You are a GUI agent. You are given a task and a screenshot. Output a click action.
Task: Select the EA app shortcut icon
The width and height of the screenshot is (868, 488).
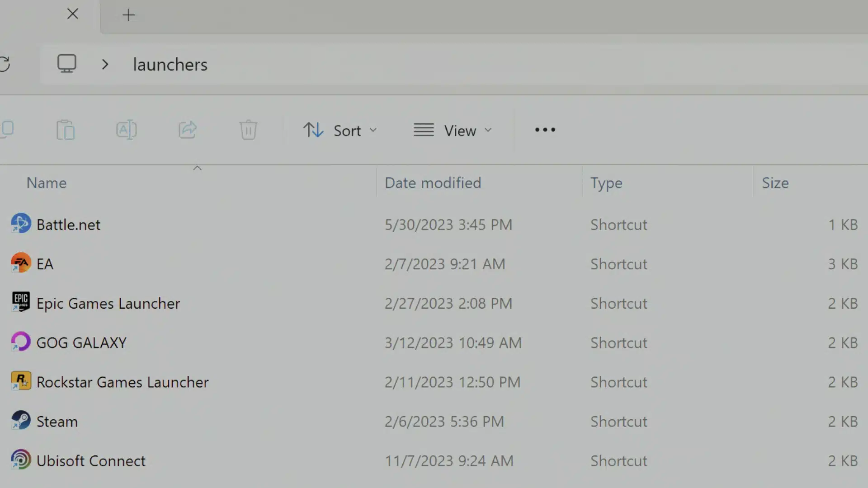point(21,263)
